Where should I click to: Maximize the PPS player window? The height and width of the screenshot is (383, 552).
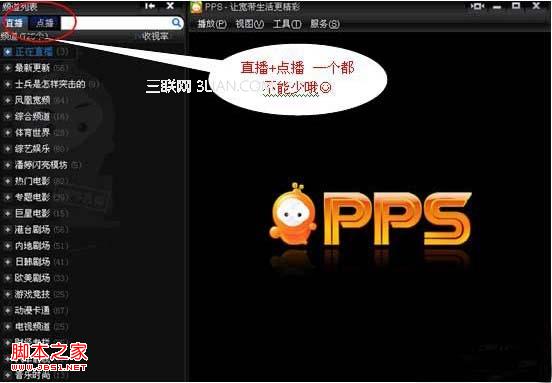pyautogui.click(x=516, y=6)
